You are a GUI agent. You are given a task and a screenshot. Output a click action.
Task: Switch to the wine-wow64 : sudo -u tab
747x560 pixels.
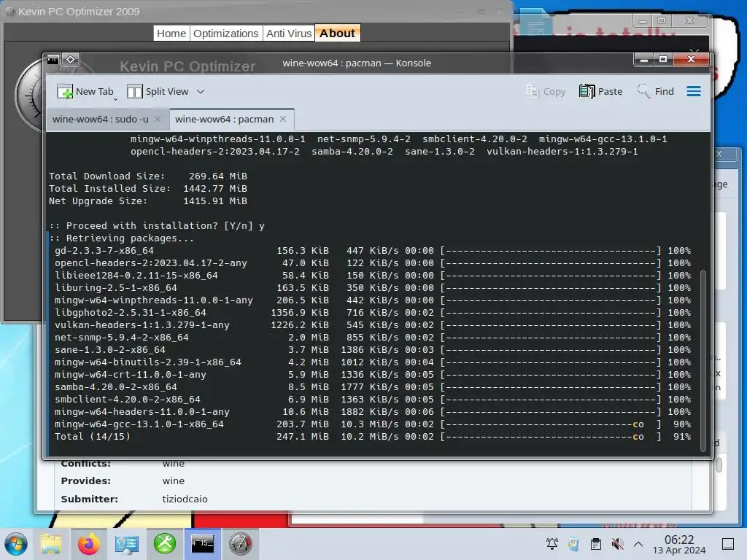(x=101, y=119)
